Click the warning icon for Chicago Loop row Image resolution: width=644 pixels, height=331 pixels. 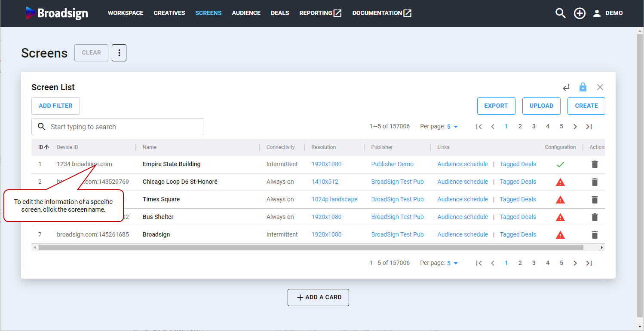click(x=560, y=182)
